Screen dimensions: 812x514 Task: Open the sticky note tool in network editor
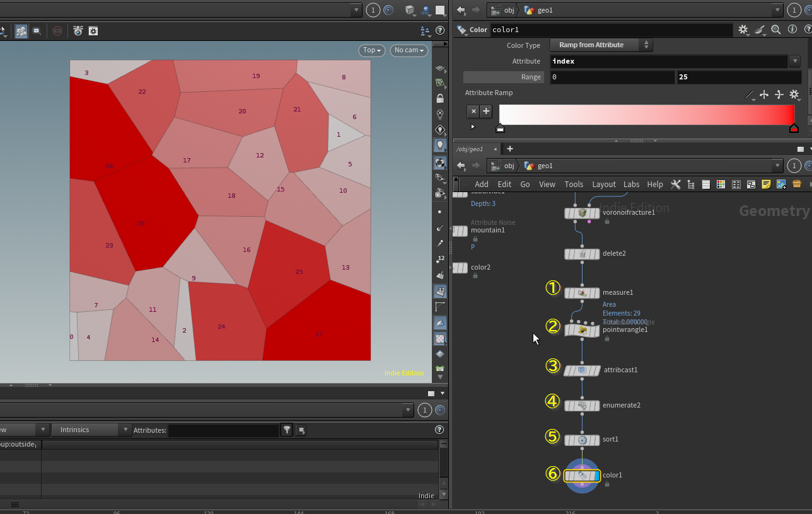pos(766,185)
